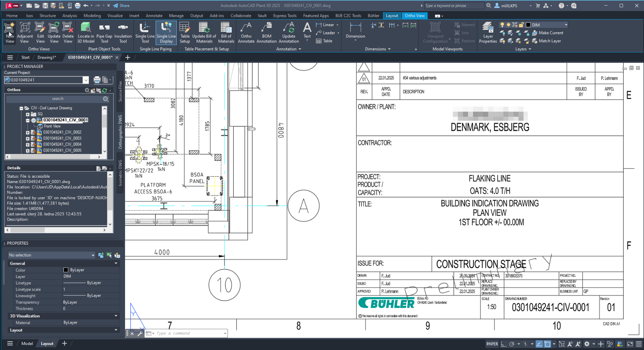Click the Orthos search field
644x350 pixels.
[x=58, y=99]
